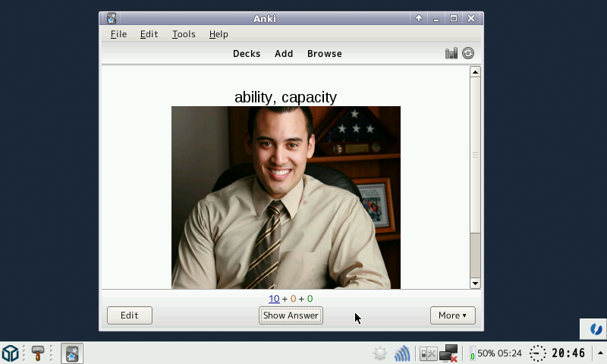Open the Anki statistics graph icon
The height and width of the screenshot is (364, 607).
click(451, 53)
